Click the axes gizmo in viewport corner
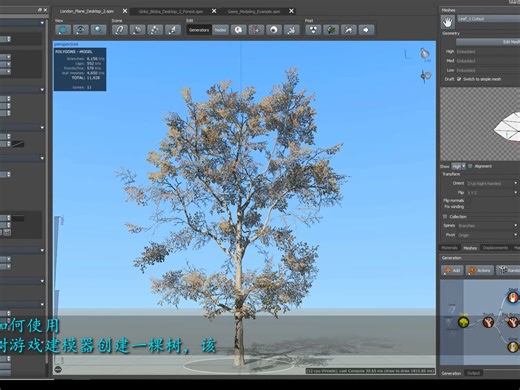The width and height of the screenshot is (520, 390). coord(408,54)
